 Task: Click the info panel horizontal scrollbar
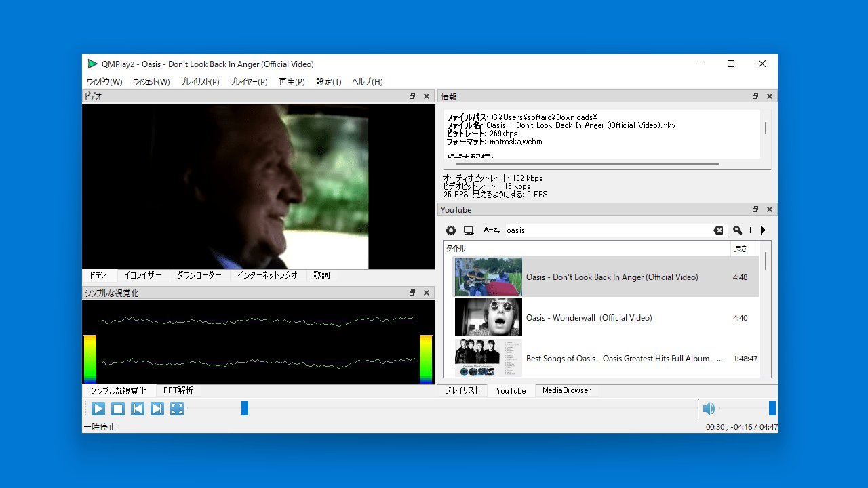pos(587,163)
